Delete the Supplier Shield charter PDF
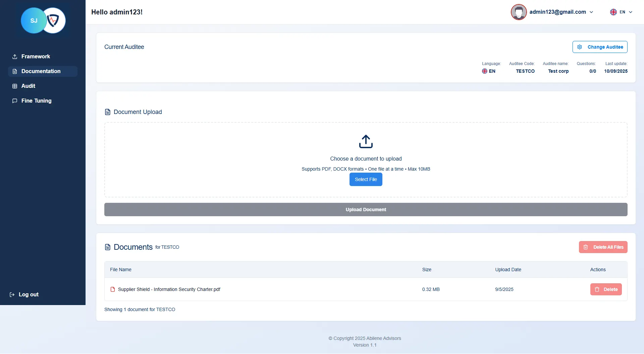644x354 pixels. click(x=606, y=289)
